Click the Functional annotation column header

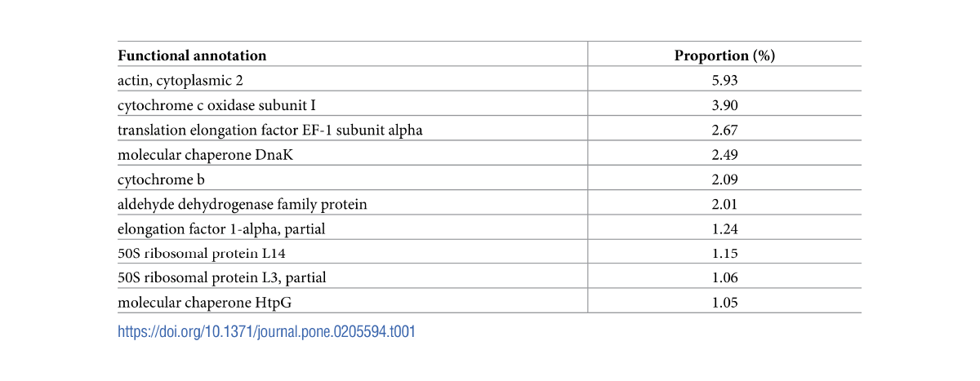(x=192, y=55)
